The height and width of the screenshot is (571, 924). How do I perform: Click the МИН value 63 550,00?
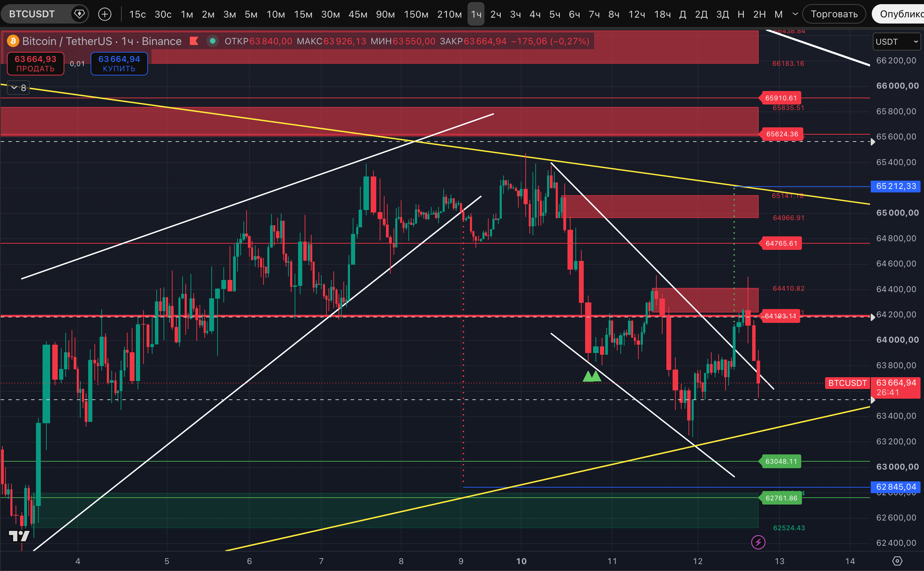click(x=414, y=41)
